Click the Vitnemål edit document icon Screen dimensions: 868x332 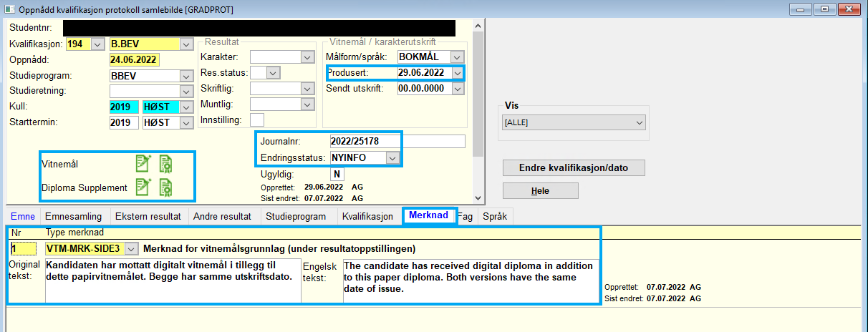(x=144, y=164)
